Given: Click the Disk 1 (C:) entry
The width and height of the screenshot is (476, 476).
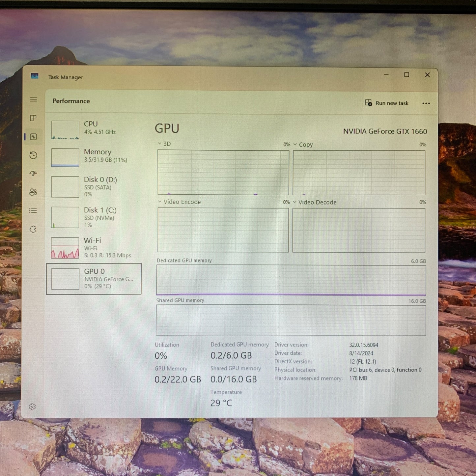Looking at the screenshot, I should pos(94,217).
